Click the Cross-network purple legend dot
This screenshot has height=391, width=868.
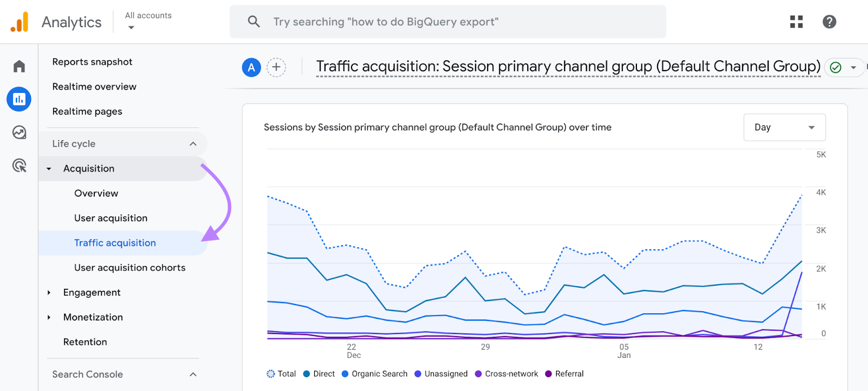click(478, 374)
